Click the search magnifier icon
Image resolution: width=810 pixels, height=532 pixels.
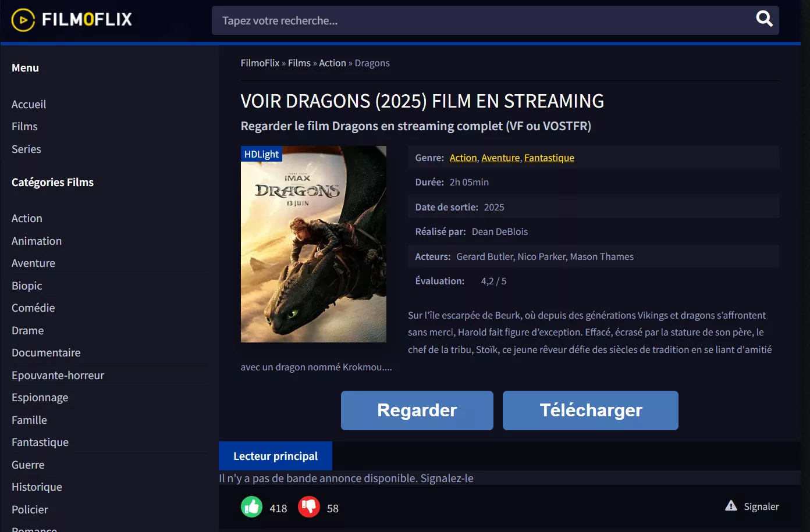pyautogui.click(x=763, y=19)
